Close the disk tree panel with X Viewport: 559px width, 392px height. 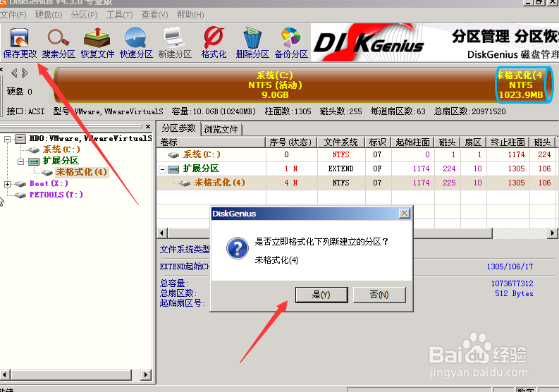pos(148,126)
